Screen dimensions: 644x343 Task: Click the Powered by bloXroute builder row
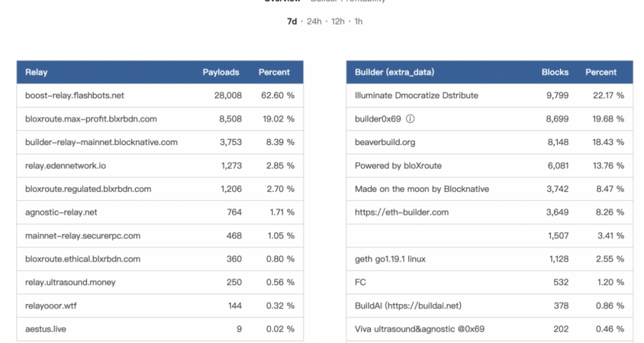tap(398, 165)
